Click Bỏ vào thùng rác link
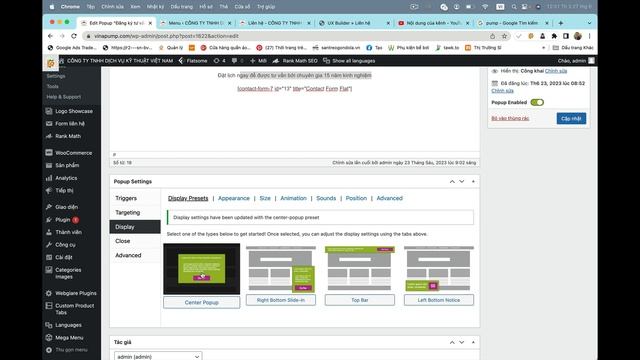Screen dimensions: 640x360 (x=510, y=118)
